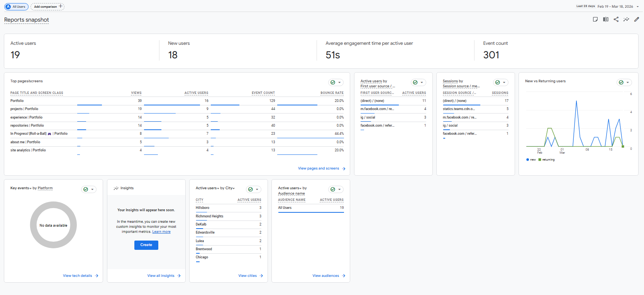Open the date range dropdown
The width and height of the screenshot is (644, 295).
click(637, 7)
